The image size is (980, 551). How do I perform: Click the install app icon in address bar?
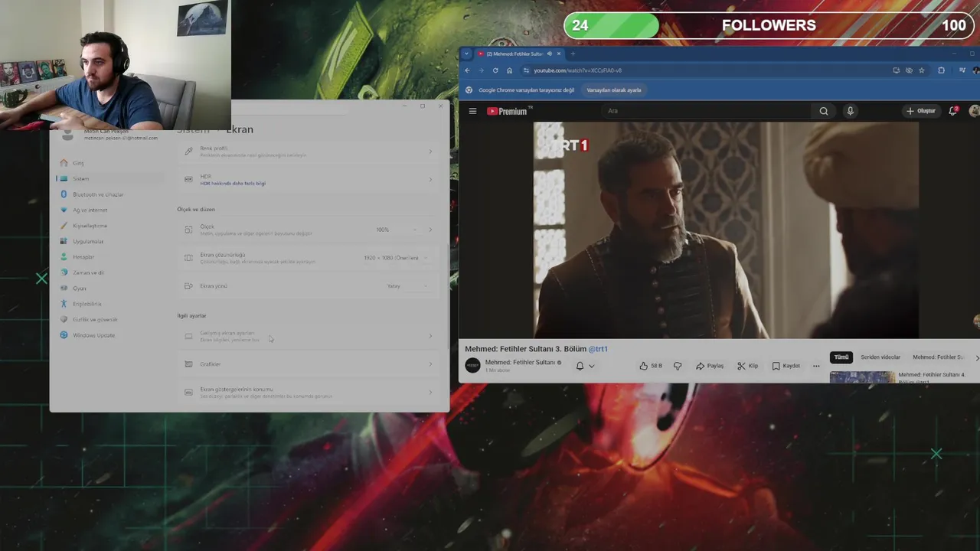pos(896,70)
